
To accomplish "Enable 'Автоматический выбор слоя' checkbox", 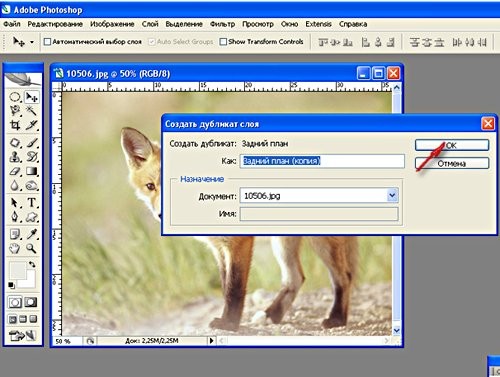I will 47,42.
